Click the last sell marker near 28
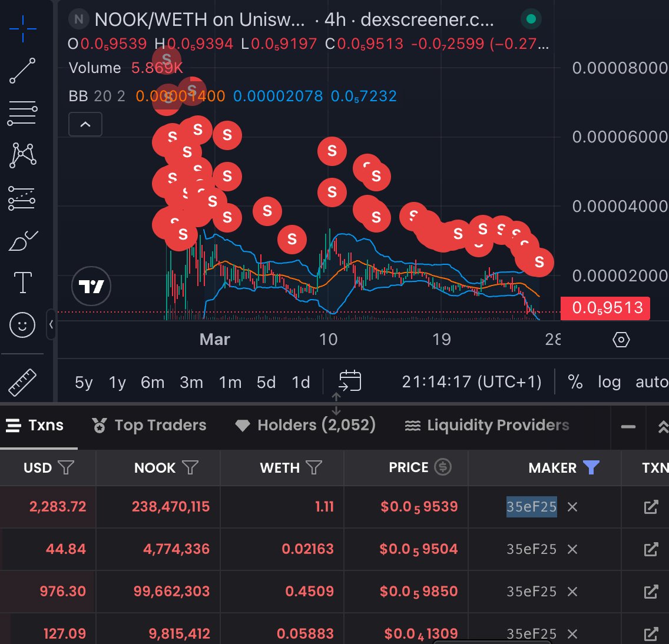 pyautogui.click(x=539, y=262)
